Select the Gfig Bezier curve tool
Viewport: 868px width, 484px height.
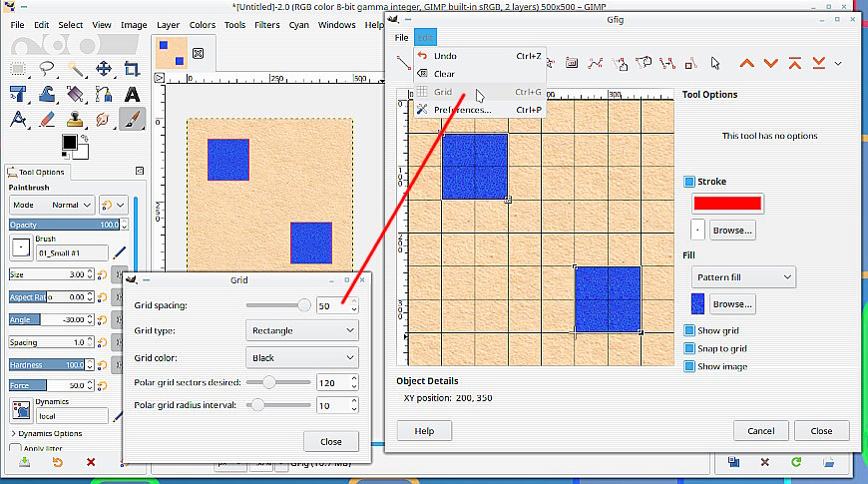click(x=595, y=63)
